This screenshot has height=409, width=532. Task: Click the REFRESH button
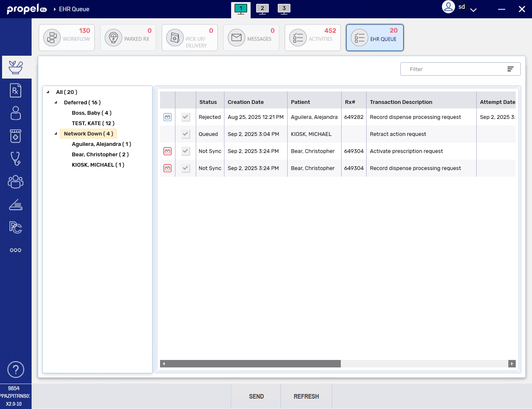(x=306, y=397)
